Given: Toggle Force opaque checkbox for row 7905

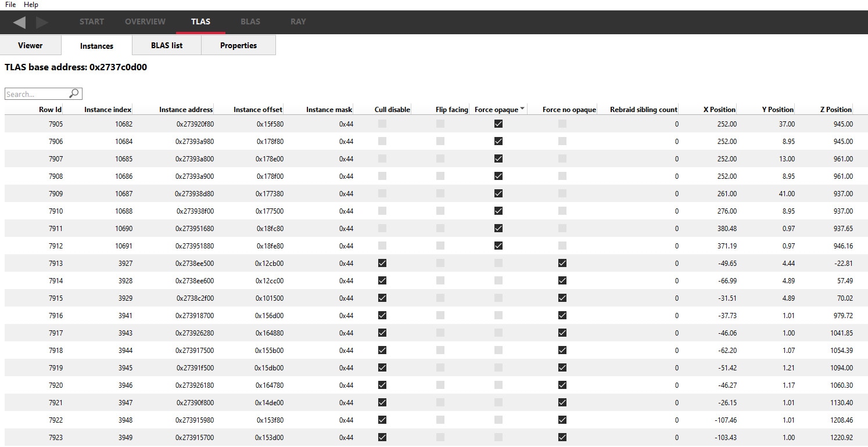Looking at the screenshot, I should click(498, 124).
